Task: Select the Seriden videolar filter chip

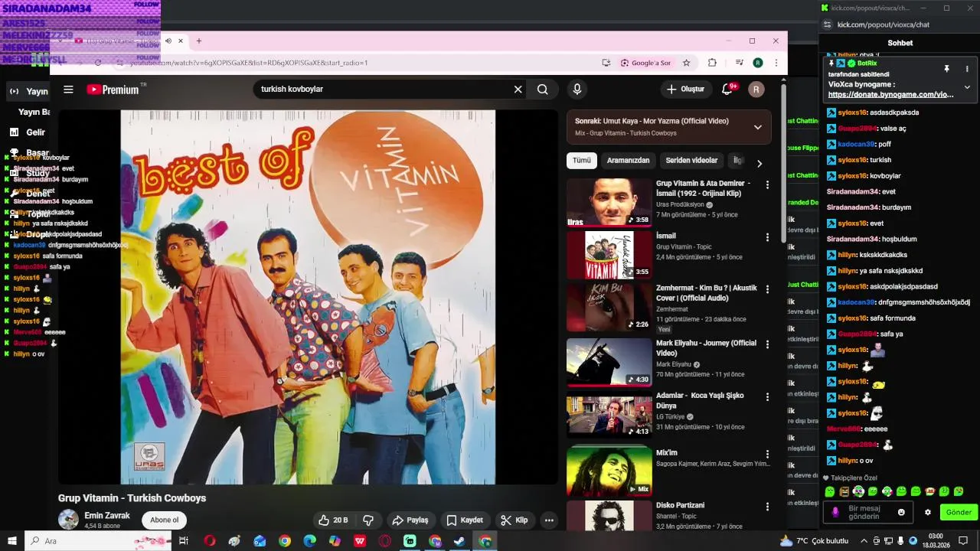Action: [691, 161]
